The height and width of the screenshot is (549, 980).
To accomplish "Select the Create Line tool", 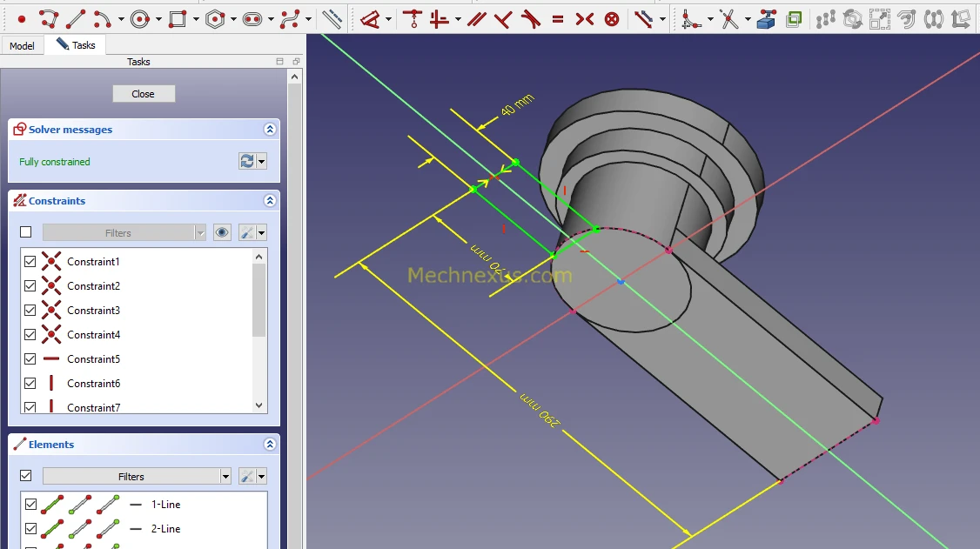I will [x=76, y=18].
